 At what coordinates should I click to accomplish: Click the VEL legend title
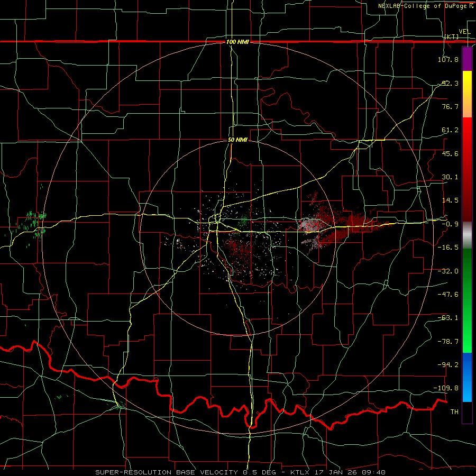(465, 32)
